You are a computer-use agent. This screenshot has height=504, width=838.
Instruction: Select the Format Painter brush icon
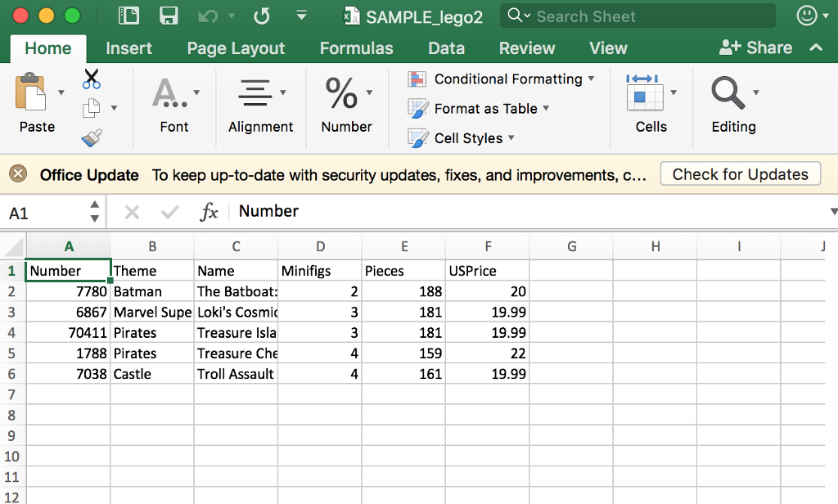(92, 138)
